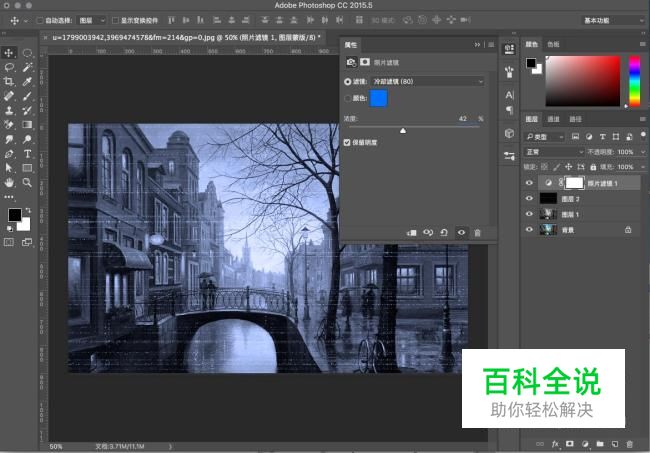The height and width of the screenshot is (453, 650).
Task: Open fill 100% dropdown arrow
Action: click(x=643, y=167)
